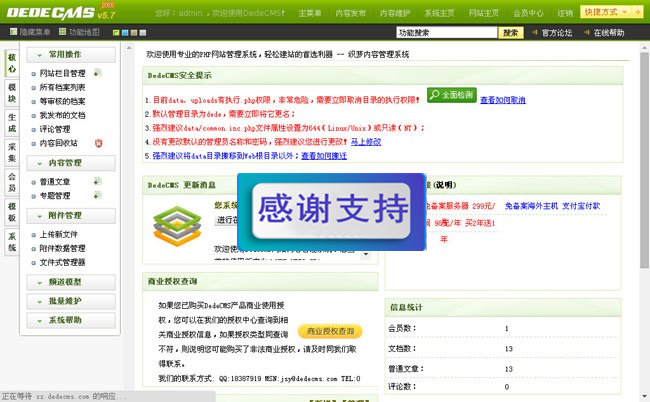
Task: Open the 免备案海外主机 支付宝付款 link
Action: click(x=552, y=206)
